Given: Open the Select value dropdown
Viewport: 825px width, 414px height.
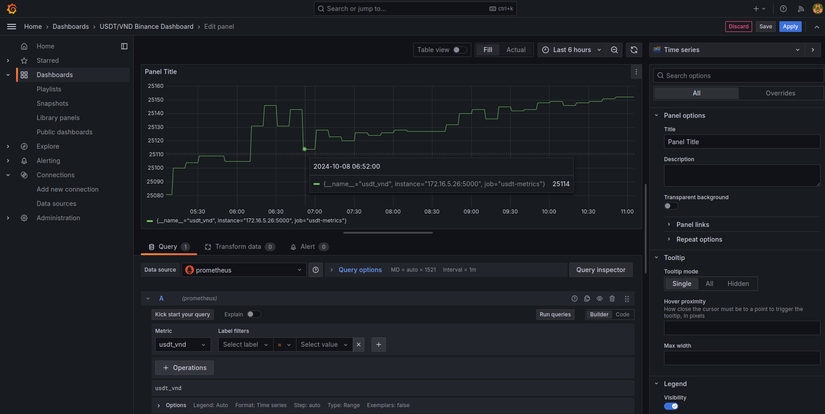Looking at the screenshot, I should coord(324,345).
